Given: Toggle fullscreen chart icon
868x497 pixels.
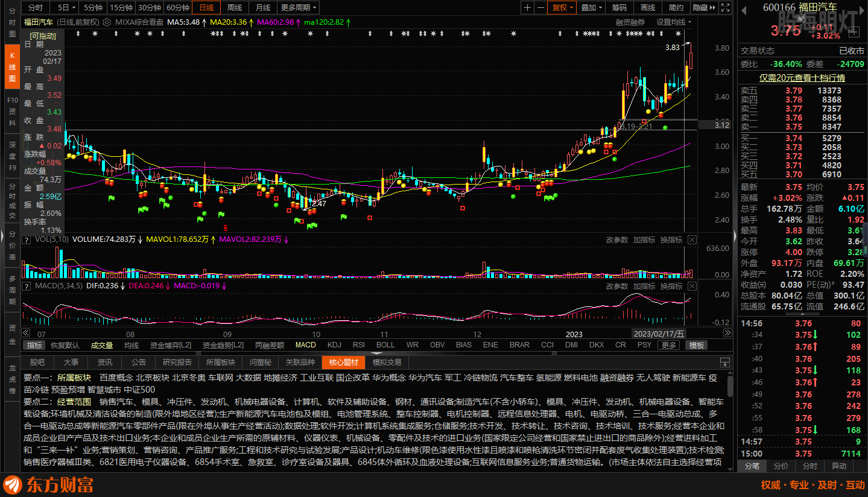Looking at the screenshot, I should pos(726,7).
